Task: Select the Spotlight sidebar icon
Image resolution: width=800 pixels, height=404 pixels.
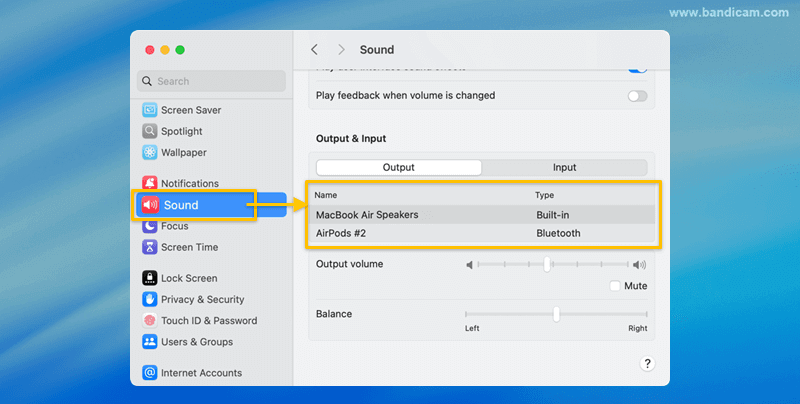Action: click(150, 131)
